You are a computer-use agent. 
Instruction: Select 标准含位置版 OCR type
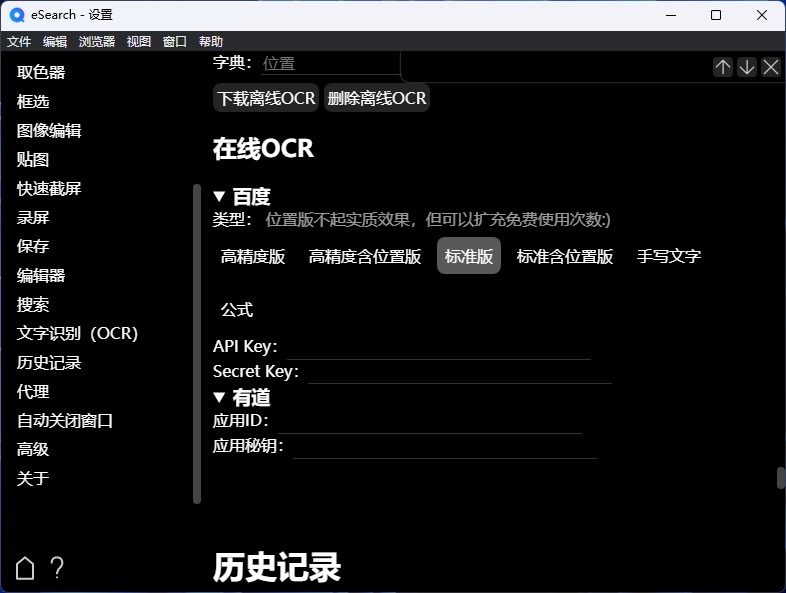[565, 256]
